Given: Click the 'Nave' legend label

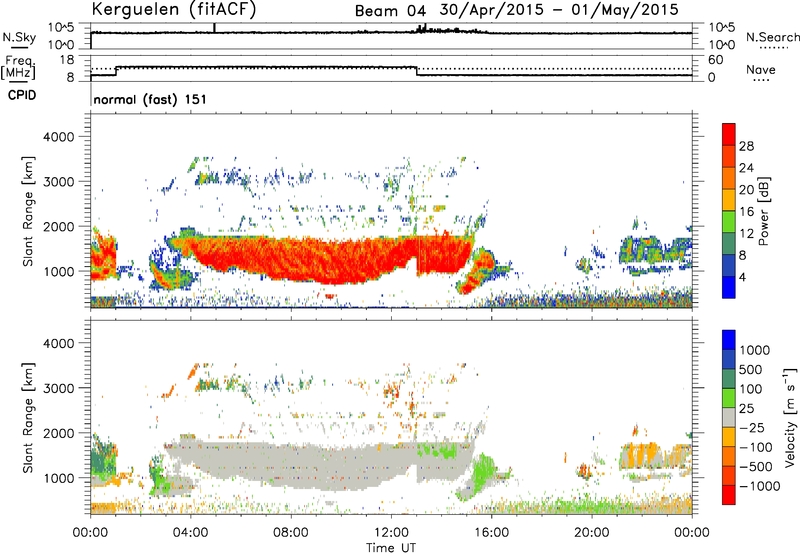Looking at the screenshot, I should tap(761, 70).
